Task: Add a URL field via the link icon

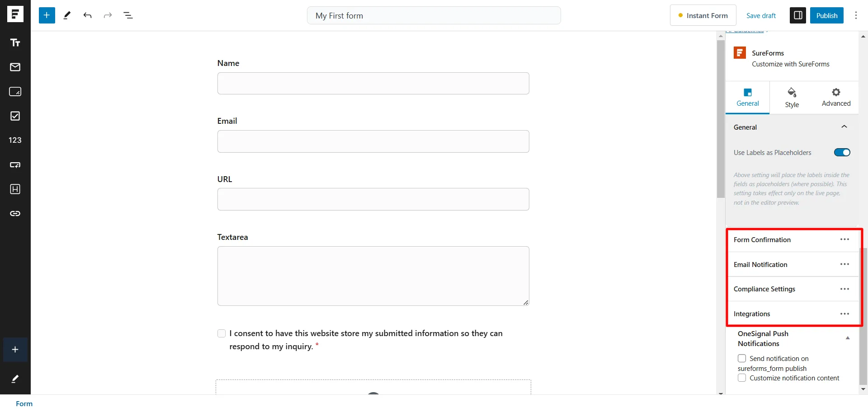Action: (15, 214)
